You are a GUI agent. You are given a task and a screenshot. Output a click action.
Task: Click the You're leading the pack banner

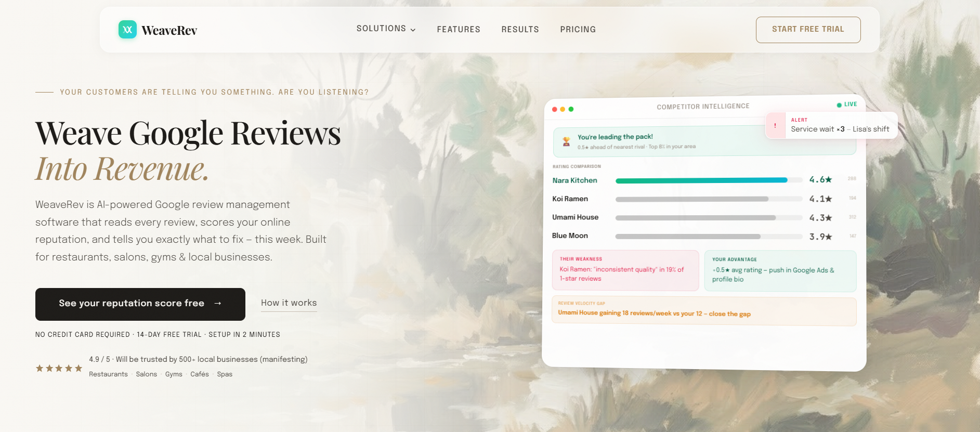[x=704, y=141]
